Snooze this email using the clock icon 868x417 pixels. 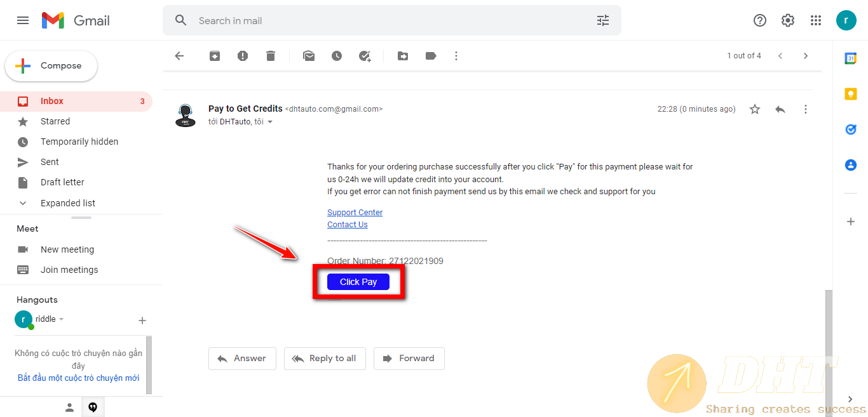pos(337,56)
